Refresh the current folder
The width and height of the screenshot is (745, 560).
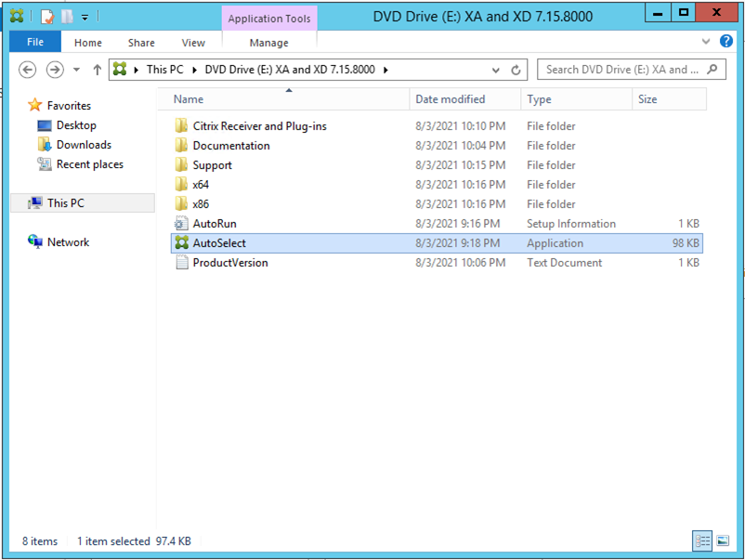pyautogui.click(x=516, y=71)
